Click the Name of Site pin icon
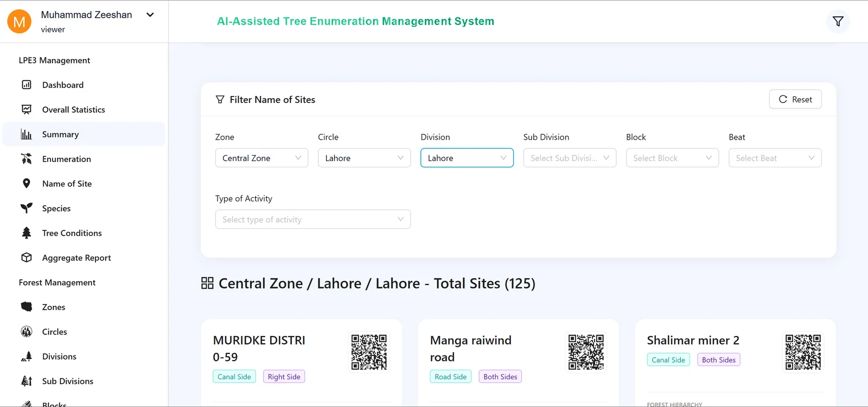868x407 pixels. 27,184
